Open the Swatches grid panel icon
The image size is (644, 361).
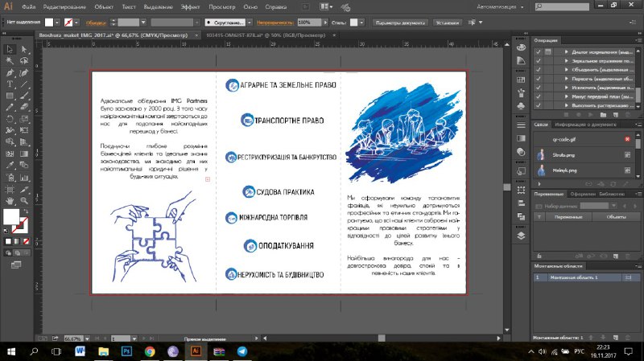tap(521, 80)
